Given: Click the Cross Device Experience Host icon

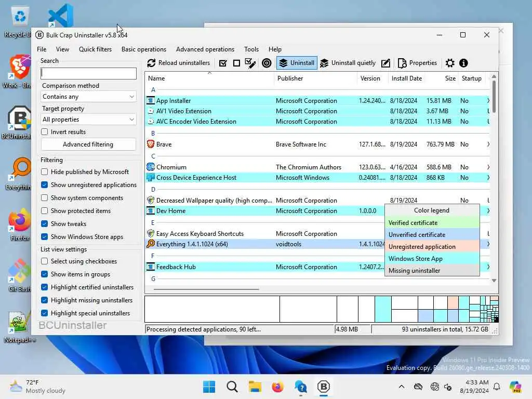Looking at the screenshot, I should 151,178.
